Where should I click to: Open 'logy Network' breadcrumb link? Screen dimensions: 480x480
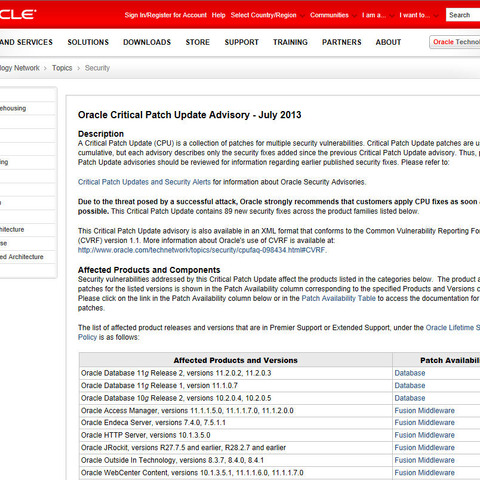(20, 68)
